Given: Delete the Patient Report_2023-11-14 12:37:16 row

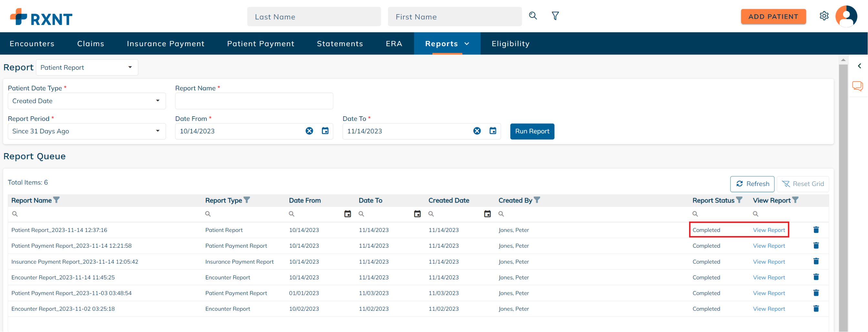Looking at the screenshot, I should (816, 230).
